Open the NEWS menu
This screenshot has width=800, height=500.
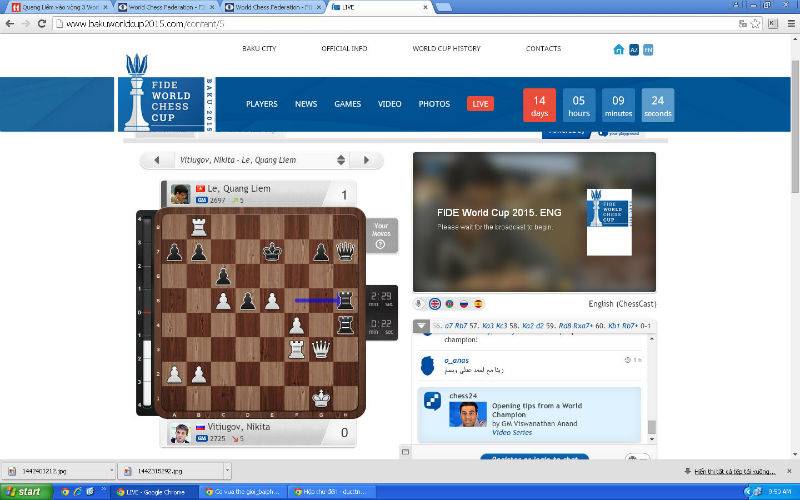(306, 104)
